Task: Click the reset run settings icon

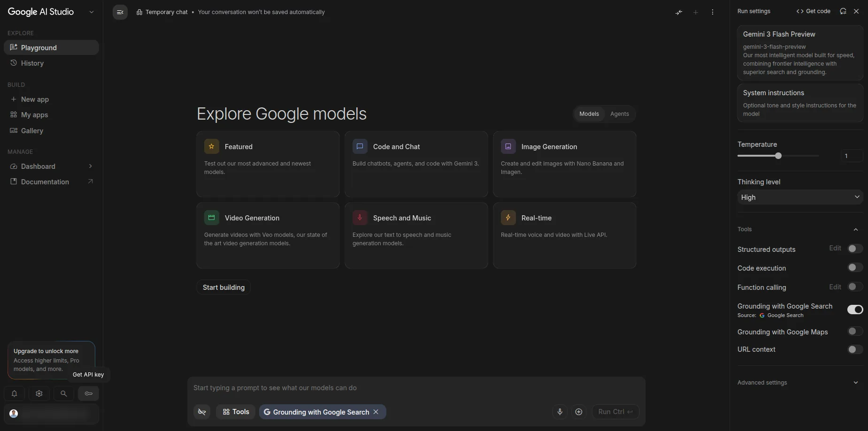Action: coord(843,11)
